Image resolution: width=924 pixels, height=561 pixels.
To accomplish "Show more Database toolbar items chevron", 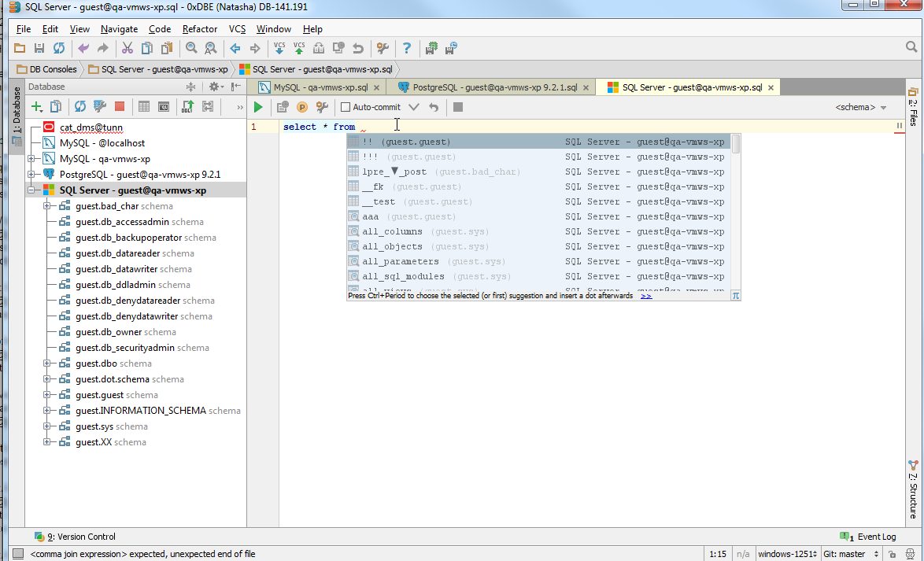I will (x=239, y=107).
